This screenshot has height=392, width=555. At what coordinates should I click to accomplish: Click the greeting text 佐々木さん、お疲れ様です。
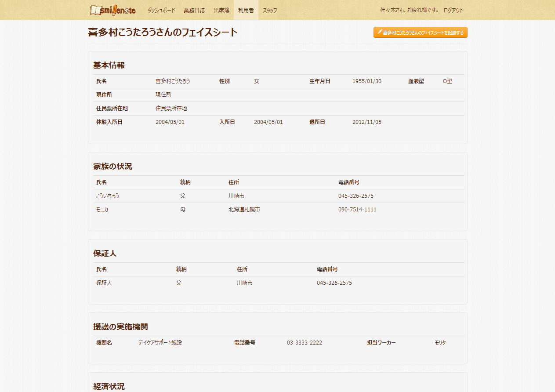[409, 10]
